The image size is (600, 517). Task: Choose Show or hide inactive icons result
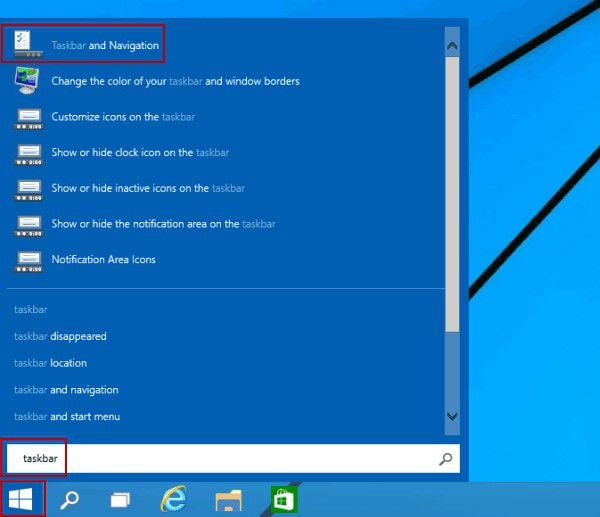click(x=148, y=188)
